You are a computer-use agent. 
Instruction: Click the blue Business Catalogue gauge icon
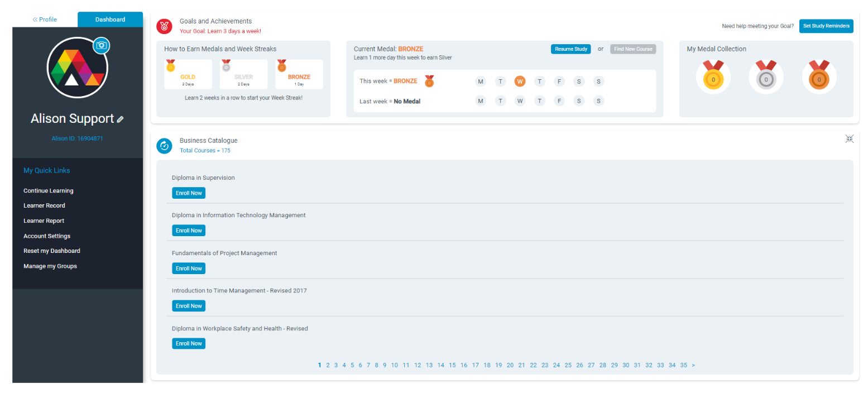point(164,146)
